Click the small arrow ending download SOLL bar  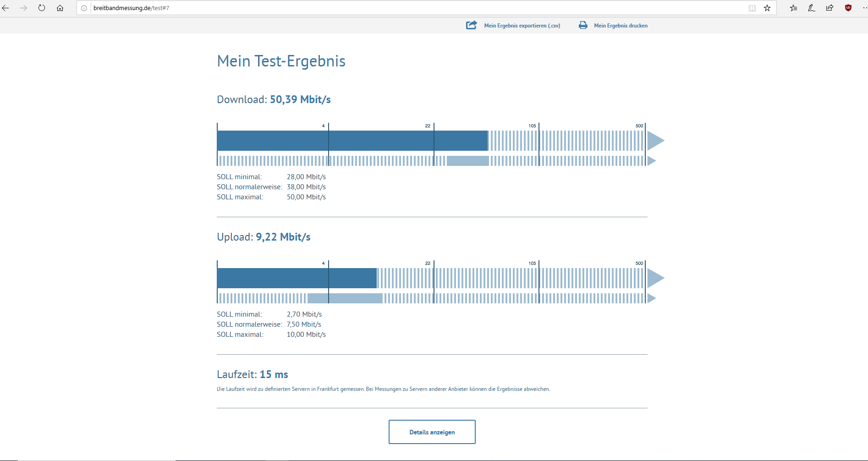click(652, 161)
